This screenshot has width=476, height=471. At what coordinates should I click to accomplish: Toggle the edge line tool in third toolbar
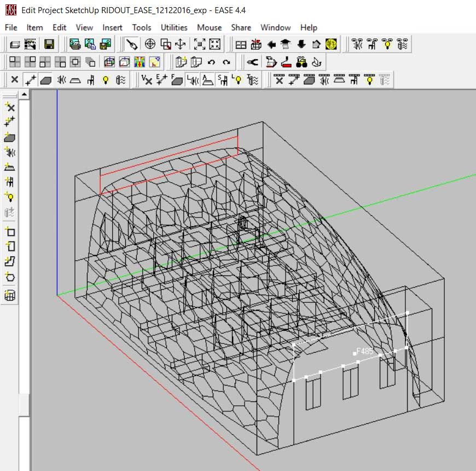pyautogui.click(x=30, y=80)
